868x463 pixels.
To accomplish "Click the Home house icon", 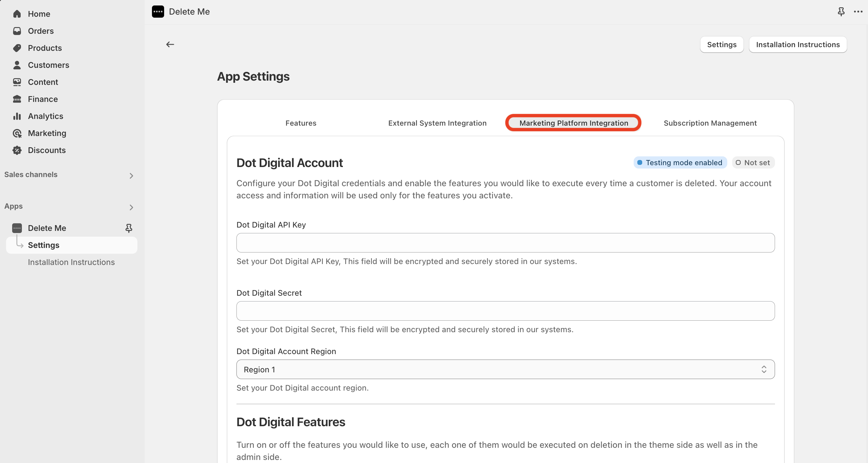I will [x=17, y=14].
